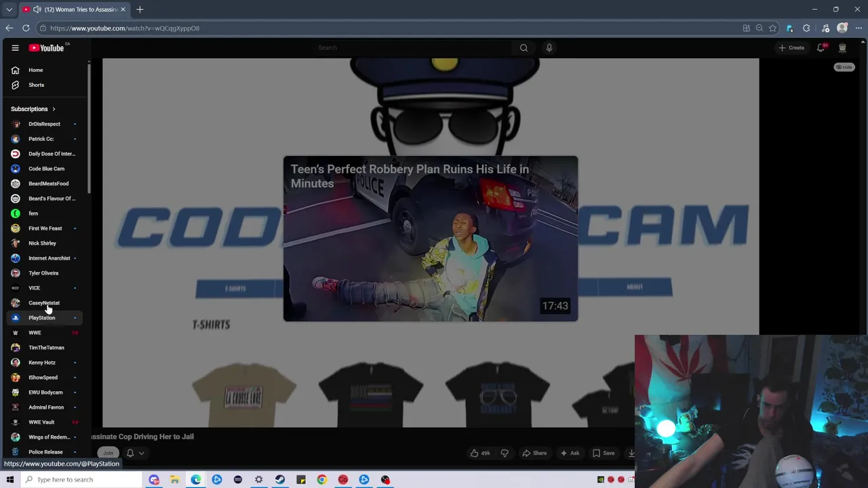Click the YouTube search input field

[x=414, y=47]
